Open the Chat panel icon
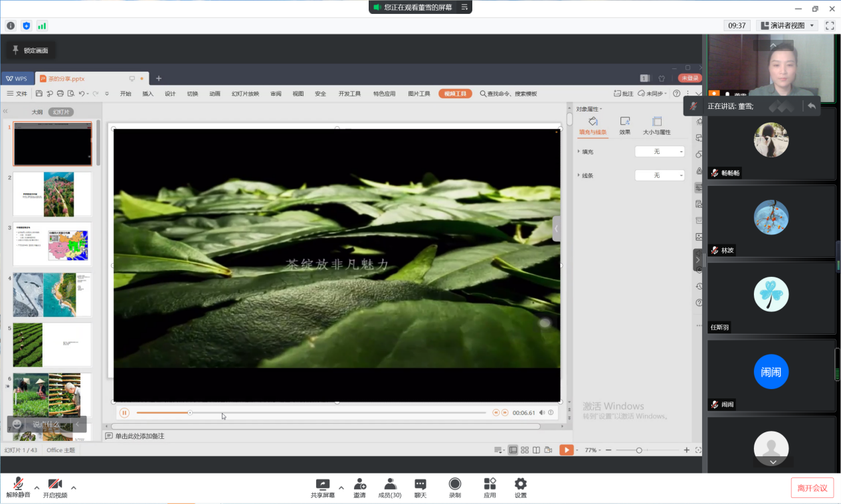Image resolution: width=841 pixels, height=504 pixels. 420,485
